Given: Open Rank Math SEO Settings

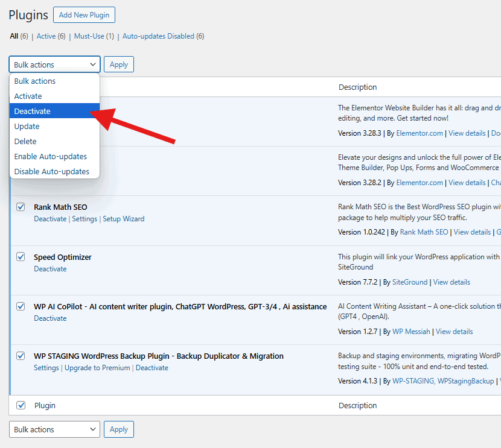Looking at the screenshot, I should coord(85,219).
